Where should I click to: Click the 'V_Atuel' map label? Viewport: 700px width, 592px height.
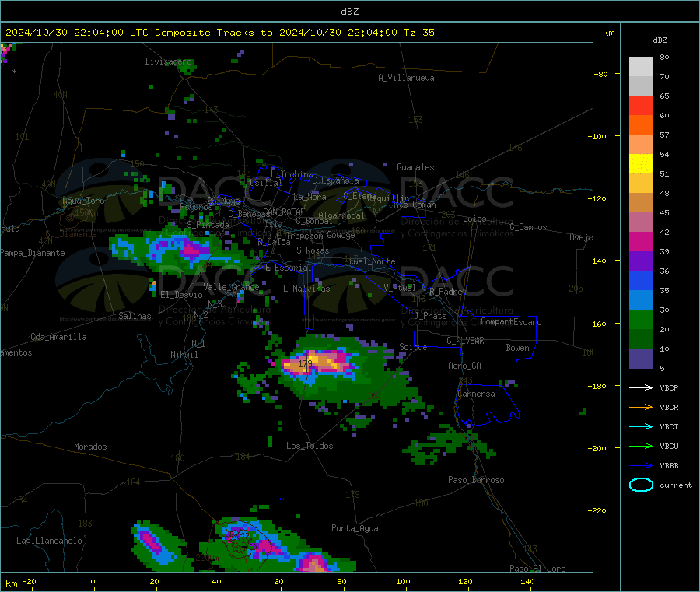point(400,288)
